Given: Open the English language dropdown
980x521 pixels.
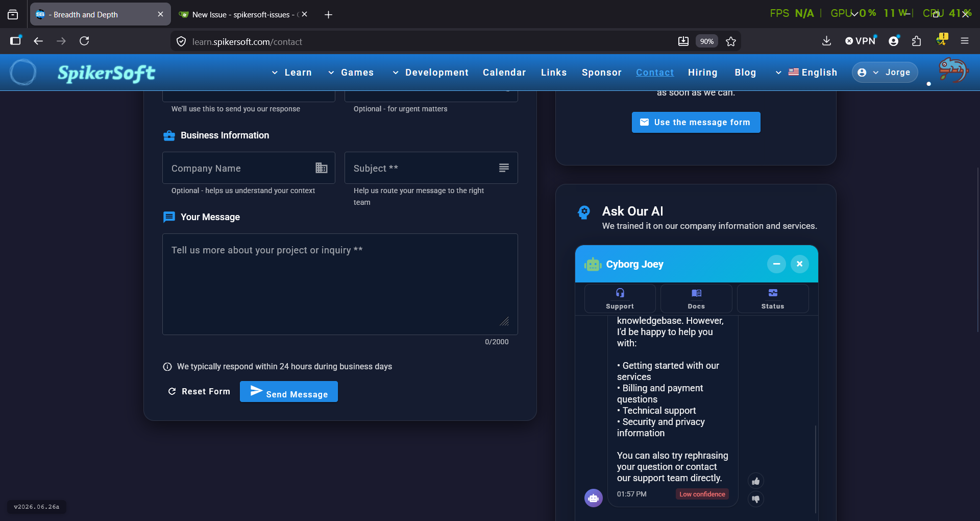Looking at the screenshot, I should pyautogui.click(x=806, y=73).
